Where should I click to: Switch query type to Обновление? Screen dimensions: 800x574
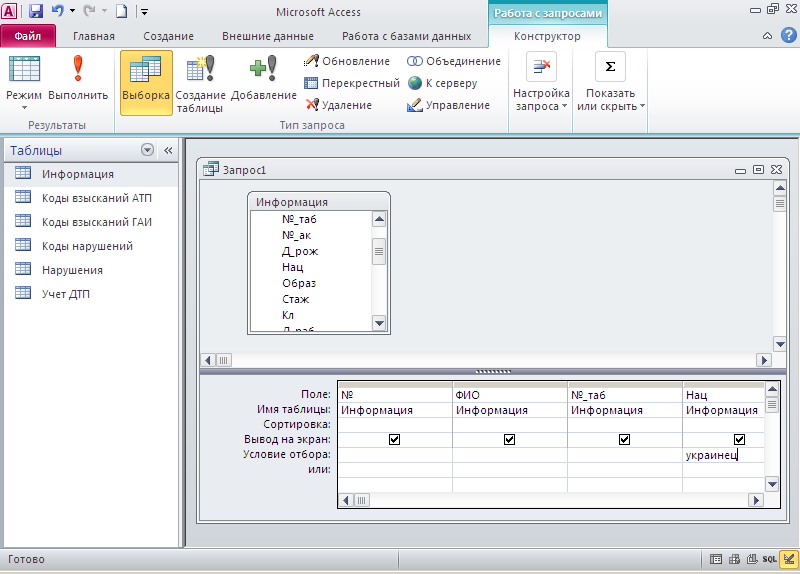pyautogui.click(x=347, y=61)
